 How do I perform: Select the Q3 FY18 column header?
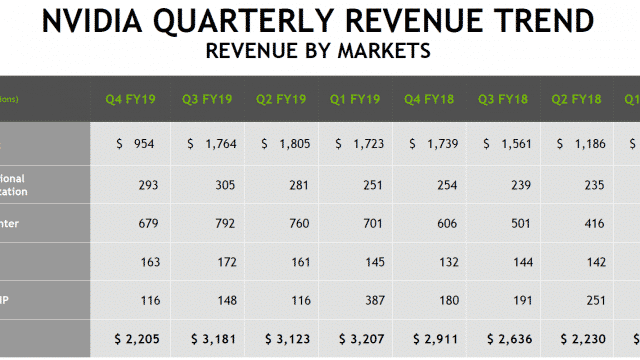pyautogui.click(x=502, y=99)
